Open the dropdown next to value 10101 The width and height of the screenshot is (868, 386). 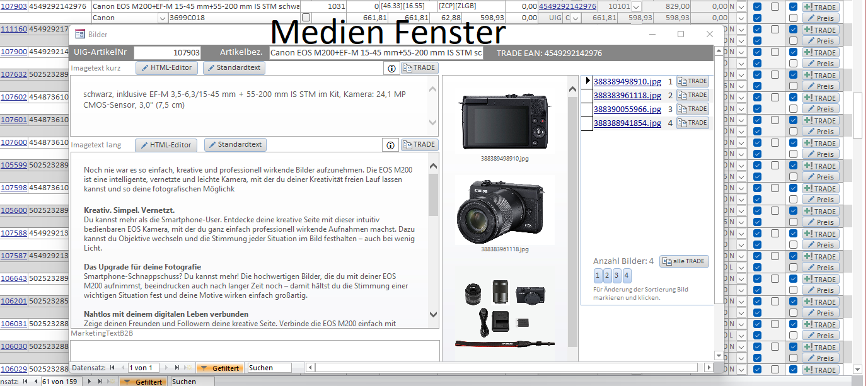(636, 6)
